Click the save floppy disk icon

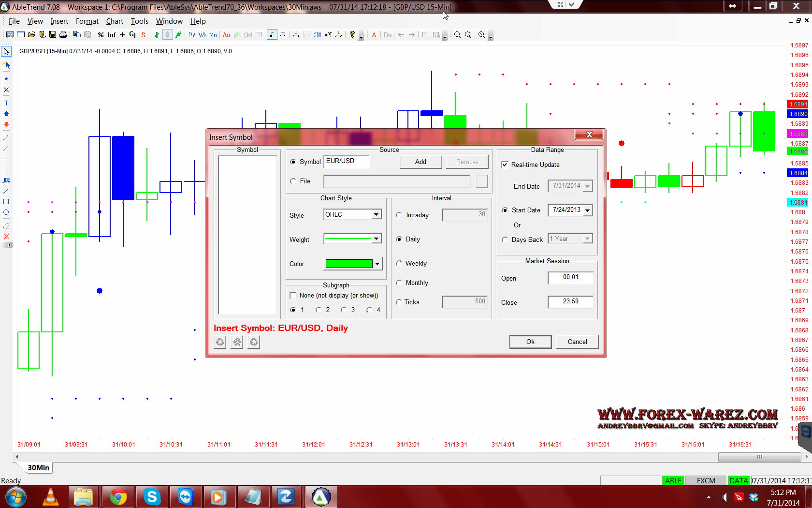click(53, 35)
